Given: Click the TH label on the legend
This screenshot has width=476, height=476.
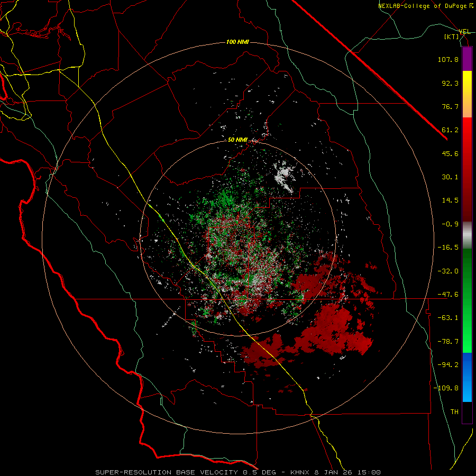Looking at the screenshot, I should pyautogui.click(x=454, y=412).
